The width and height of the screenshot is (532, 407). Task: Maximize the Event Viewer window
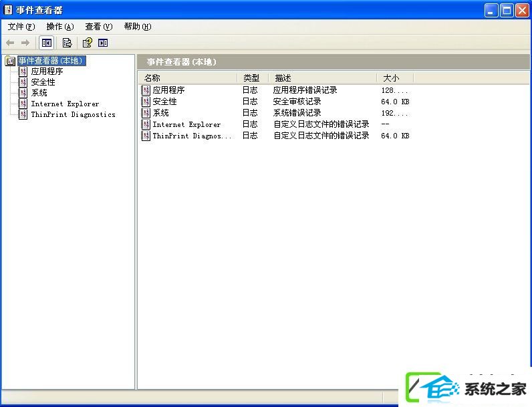[507, 11]
